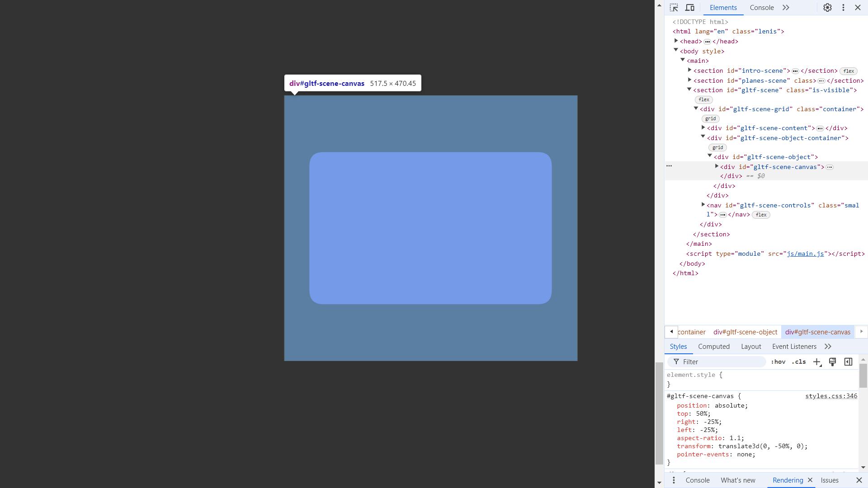Select the Rendering drawer tab
868x488 pixels.
(x=788, y=480)
